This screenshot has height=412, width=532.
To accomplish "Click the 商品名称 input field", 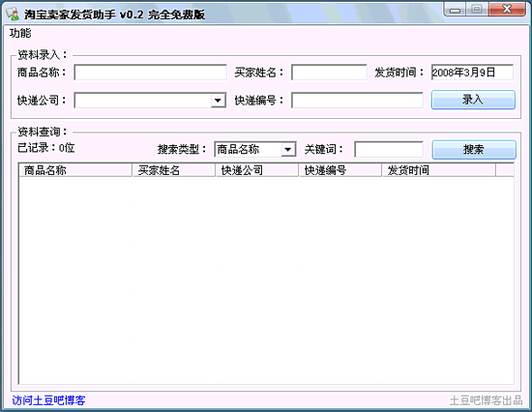I will pos(150,73).
